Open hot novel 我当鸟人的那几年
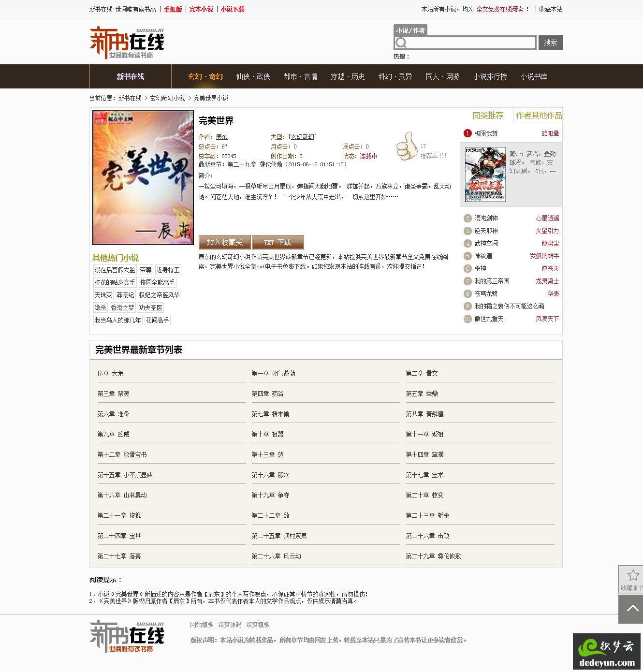 [117, 320]
